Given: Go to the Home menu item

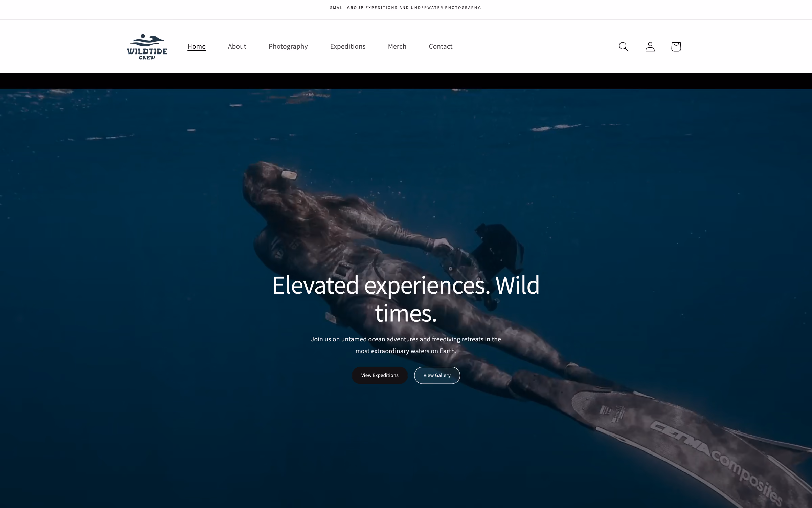Looking at the screenshot, I should point(197,46).
